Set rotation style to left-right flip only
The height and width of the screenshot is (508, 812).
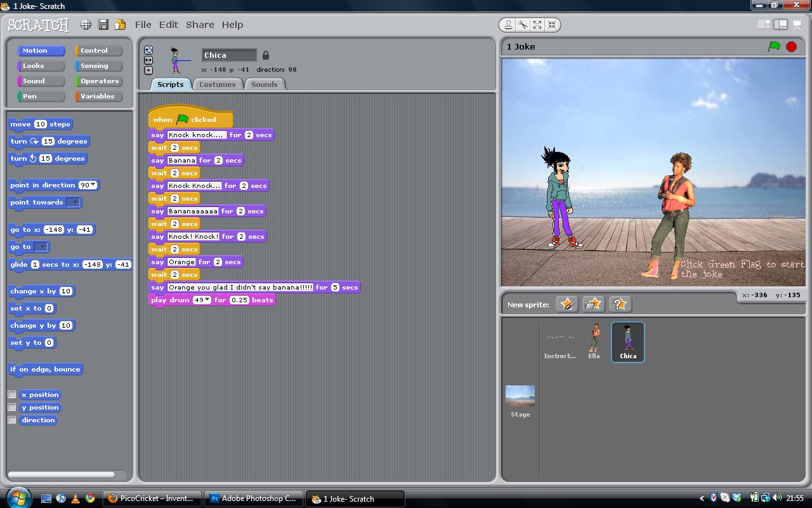[148, 60]
